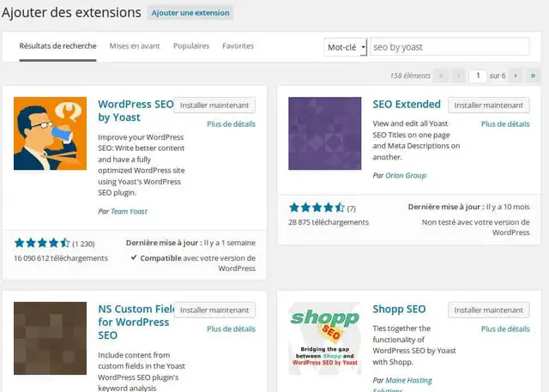The width and height of the screenshot is (549, 392).
Task: Click the Ajouter des extensions heading
Action: coord(71,13)
